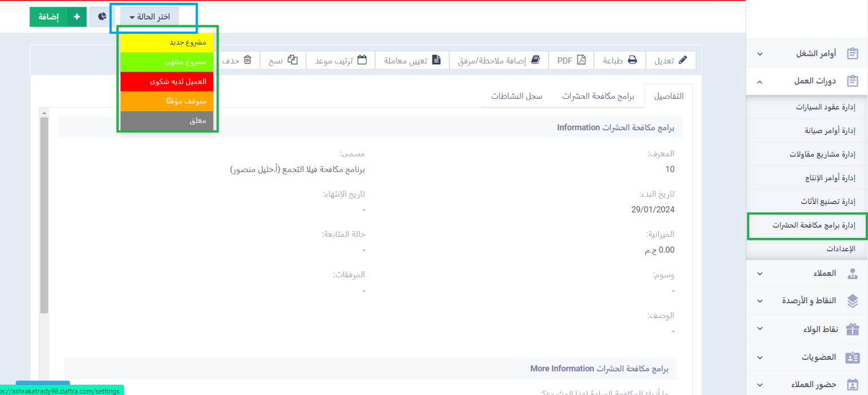Open the pie chart report button
The image size is (868, 395).
click(102, 17)
